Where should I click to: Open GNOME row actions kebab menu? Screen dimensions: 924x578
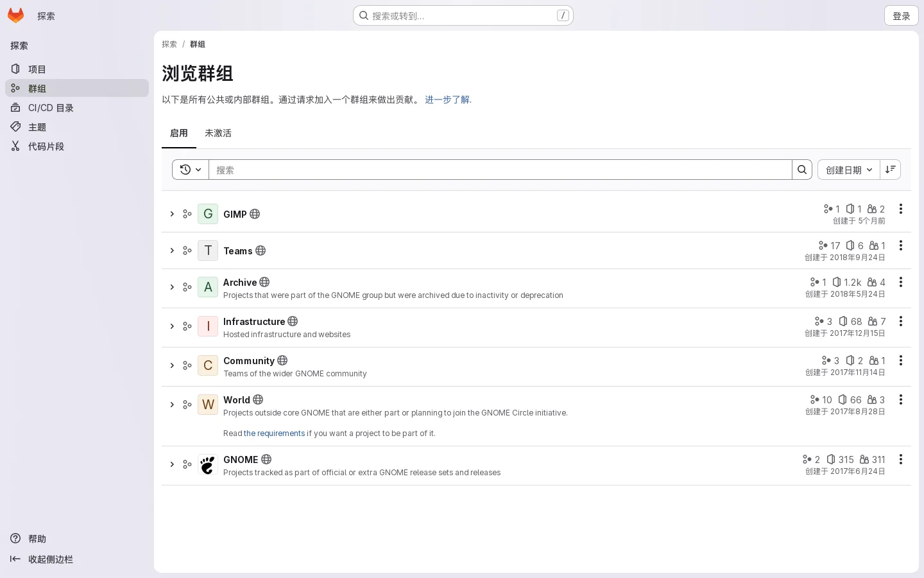[901, 459]
